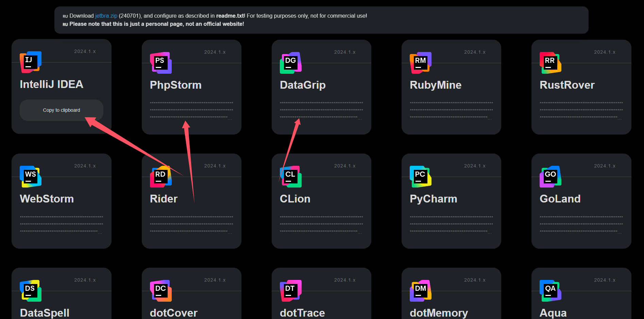644x319 pixels.
Task: Click the masked license key under CLion
Action: coord(321,225)
